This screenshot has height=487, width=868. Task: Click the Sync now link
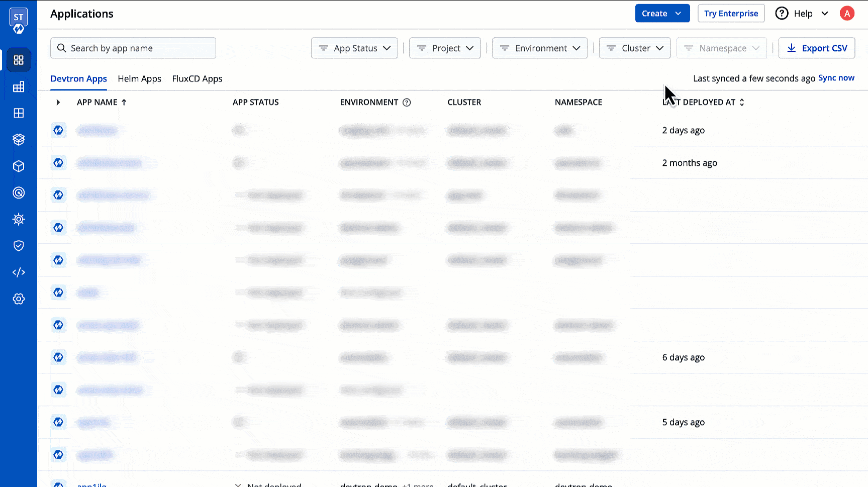(x=836, y=77)
